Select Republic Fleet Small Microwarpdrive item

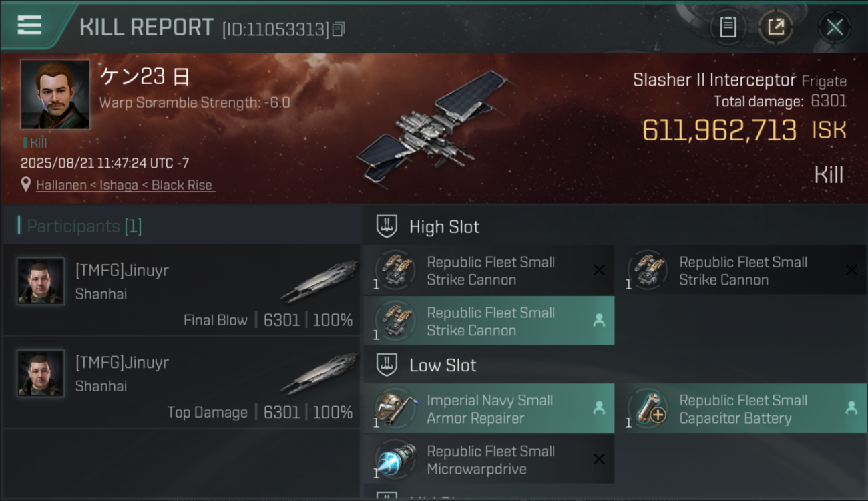[x=489, y=459]
